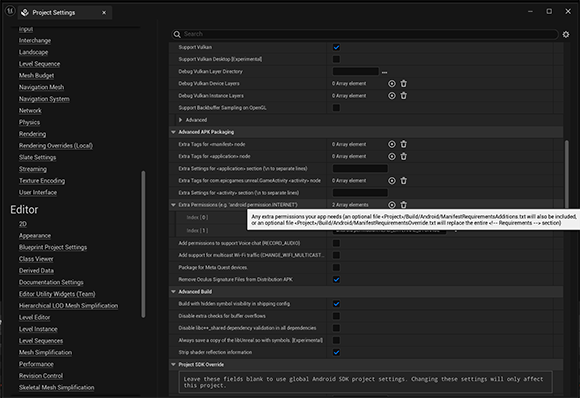This screenshot has width=580, height=398.
Task: Collapse Extra Permissions array
Action: pos(173,205)
